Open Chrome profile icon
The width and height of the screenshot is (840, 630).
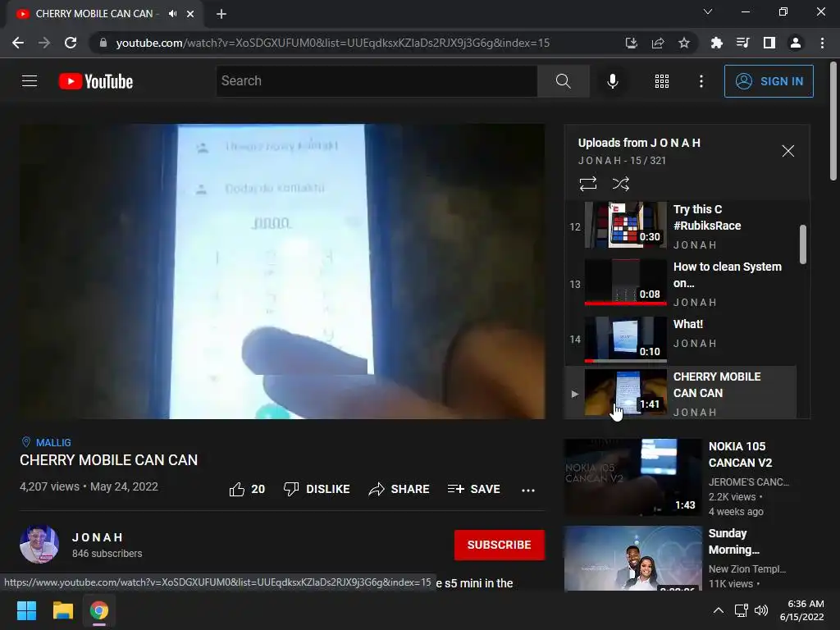click(x=796, y=43)
